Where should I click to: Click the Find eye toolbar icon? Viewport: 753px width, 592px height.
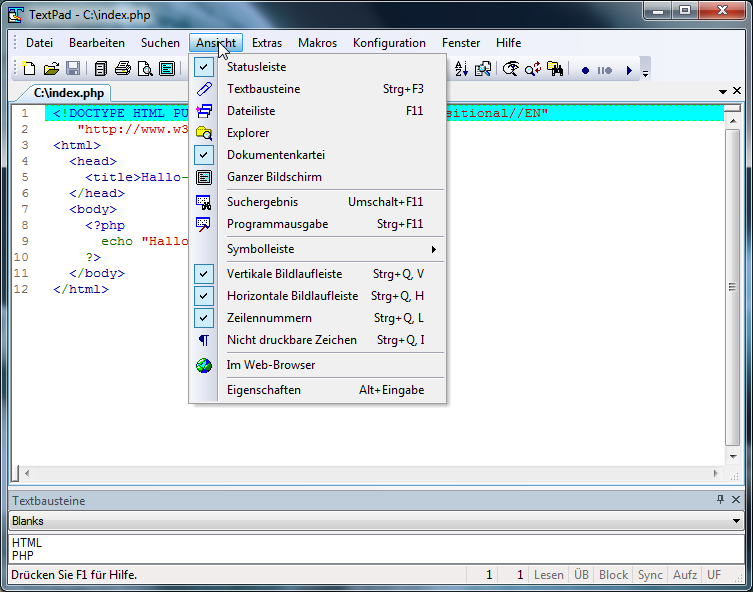coord(510,69)
